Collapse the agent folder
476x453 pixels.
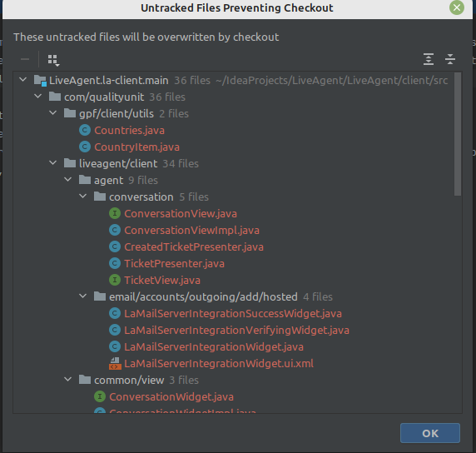point(68,180)
